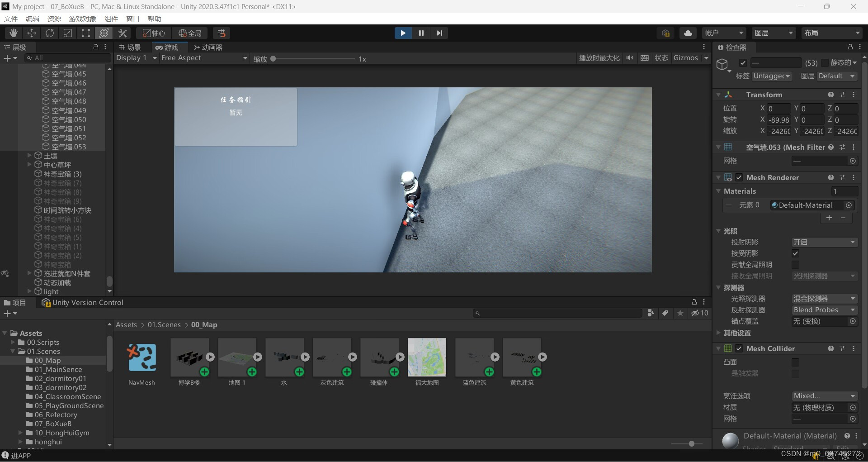Image resolution: width=868 pixels, height=462 pixels.
Task: Toggle the stats grid icon in game view
Action: (645, 58)
